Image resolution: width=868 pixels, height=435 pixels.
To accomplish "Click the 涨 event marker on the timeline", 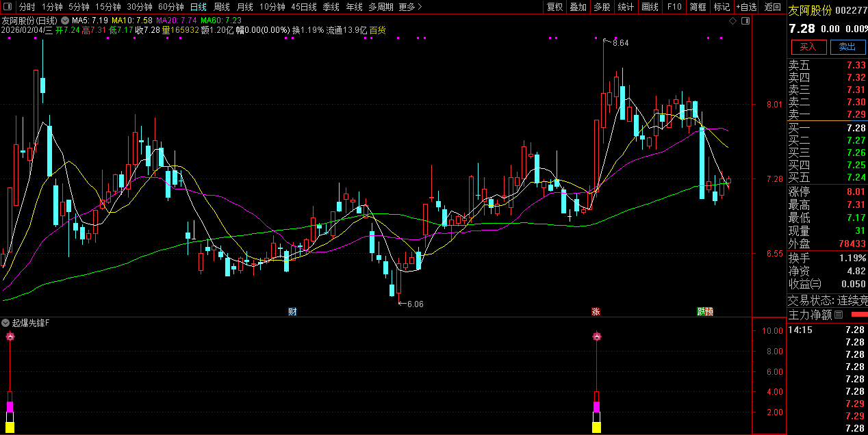I will (596, 312).
